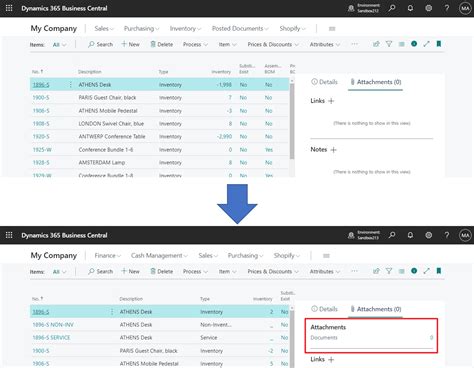Open hamburger menu beside Shopify, upper screenshot
The height and width of the screenshot is (368, 474).
tap(332, 29)
